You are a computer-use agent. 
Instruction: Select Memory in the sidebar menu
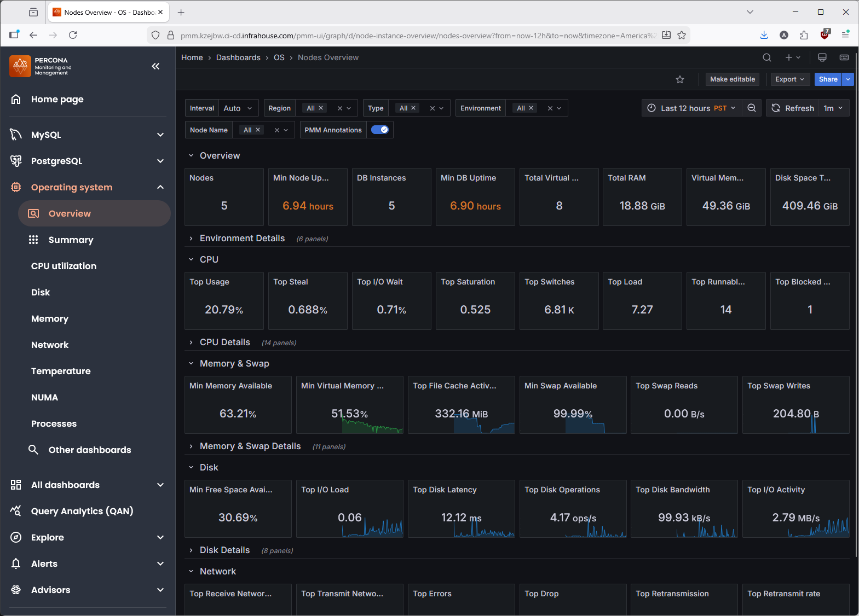point(50,318)
